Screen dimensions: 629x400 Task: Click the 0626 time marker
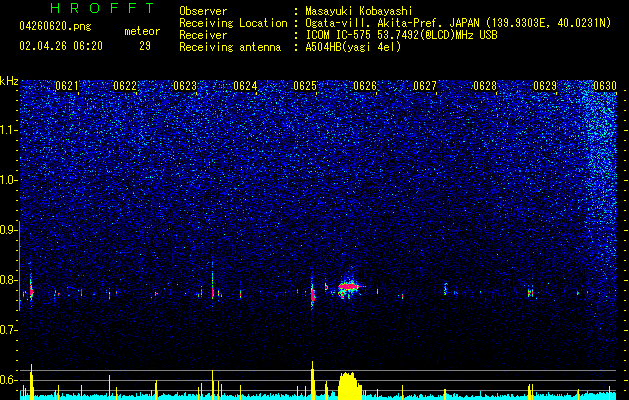pos(365,86)
